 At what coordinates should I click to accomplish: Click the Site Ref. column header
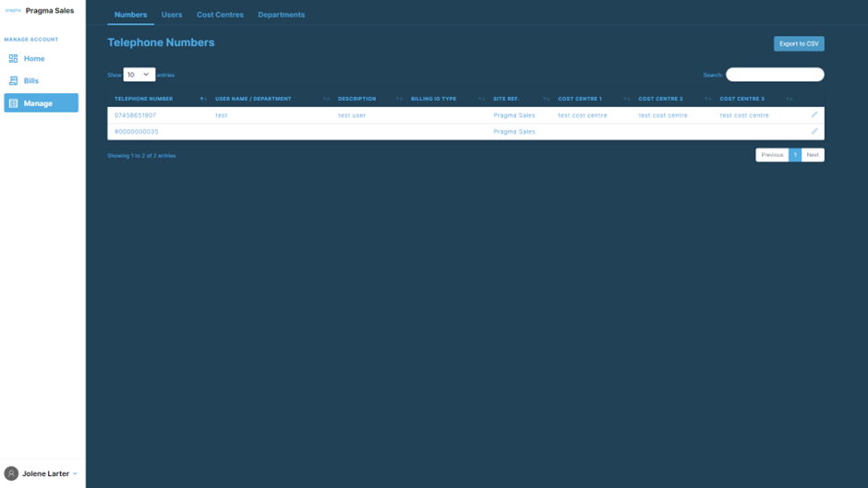pos(506,99)
